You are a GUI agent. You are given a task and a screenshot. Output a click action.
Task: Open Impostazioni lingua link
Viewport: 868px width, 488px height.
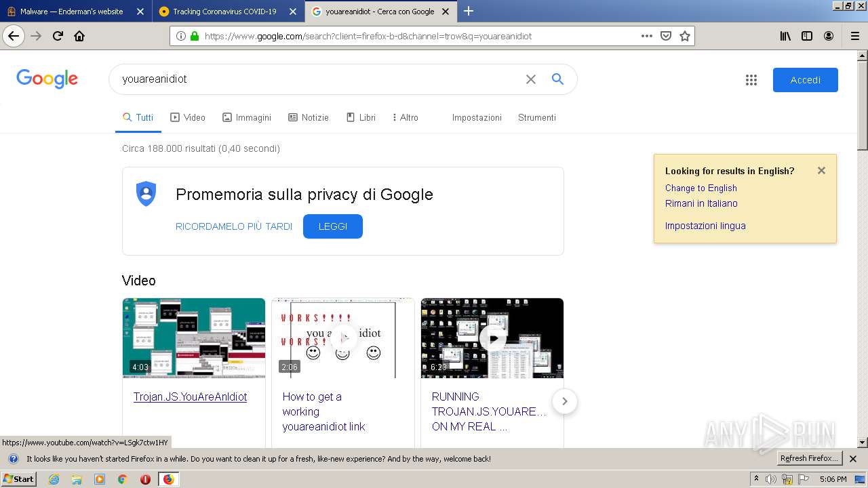705,226
